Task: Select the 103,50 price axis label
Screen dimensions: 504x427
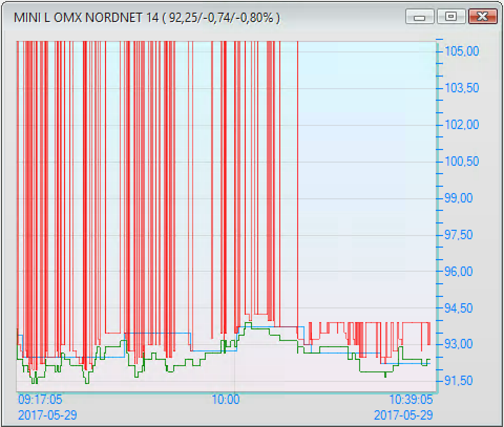Action: pos(461,88)
